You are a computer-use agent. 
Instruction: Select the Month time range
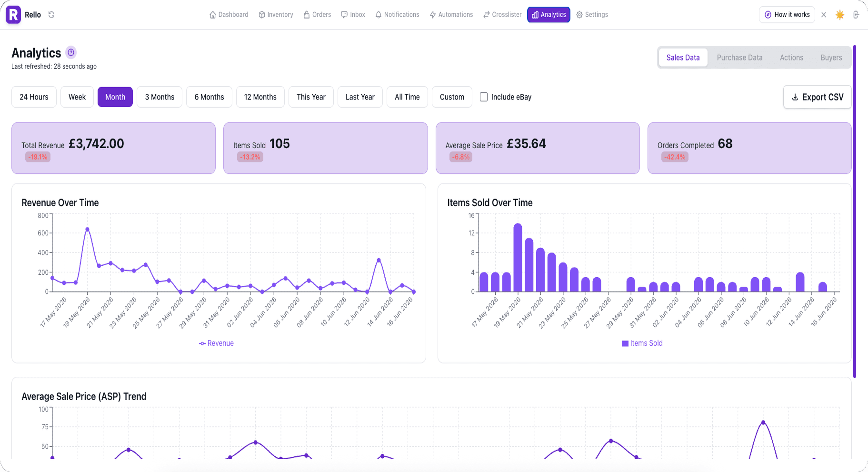(x=115, y=97)
